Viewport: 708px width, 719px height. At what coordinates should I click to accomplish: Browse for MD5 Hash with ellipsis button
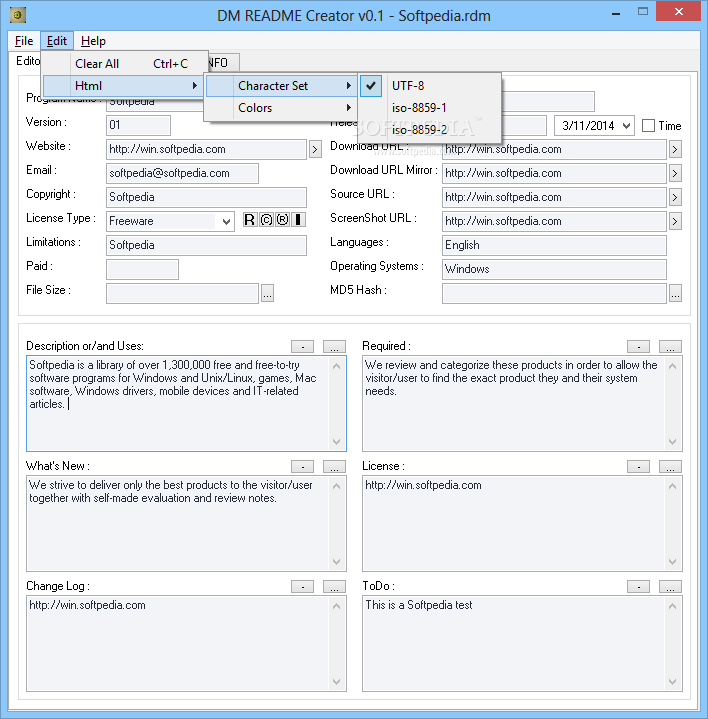click(675, 293)
